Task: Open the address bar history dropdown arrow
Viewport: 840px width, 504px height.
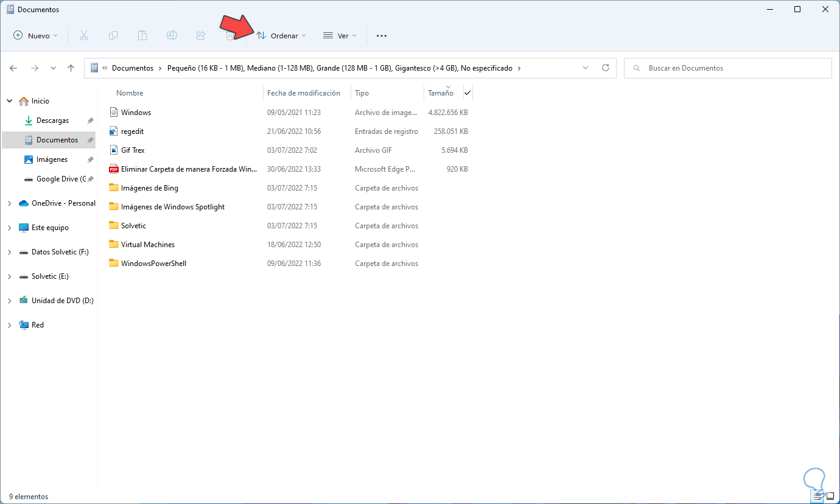Action: point(586,68)
